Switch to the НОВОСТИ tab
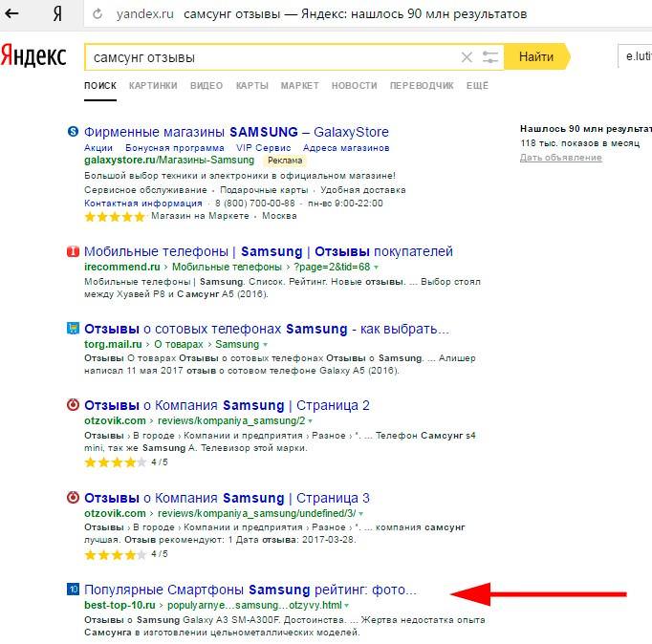 click(x=355, y=86)
